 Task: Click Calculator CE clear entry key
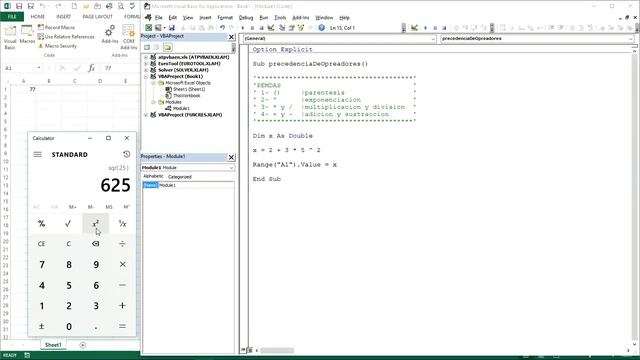pyautogui.click(x=41, y=244)
